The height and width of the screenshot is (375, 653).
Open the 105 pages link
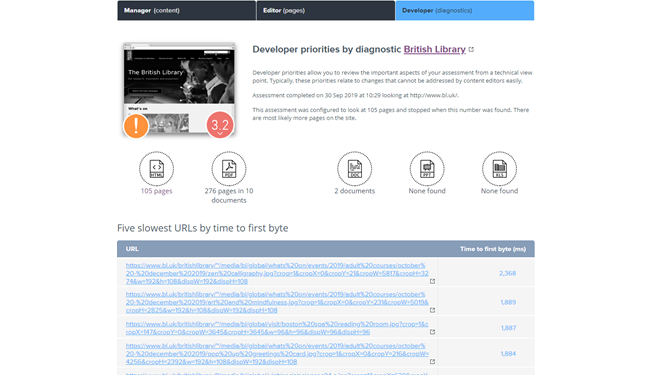(x=156, y=191)
